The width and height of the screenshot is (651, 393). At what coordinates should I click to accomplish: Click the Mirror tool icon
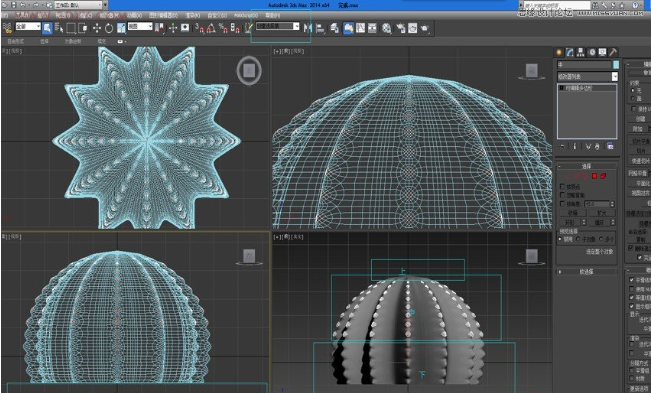308,28
